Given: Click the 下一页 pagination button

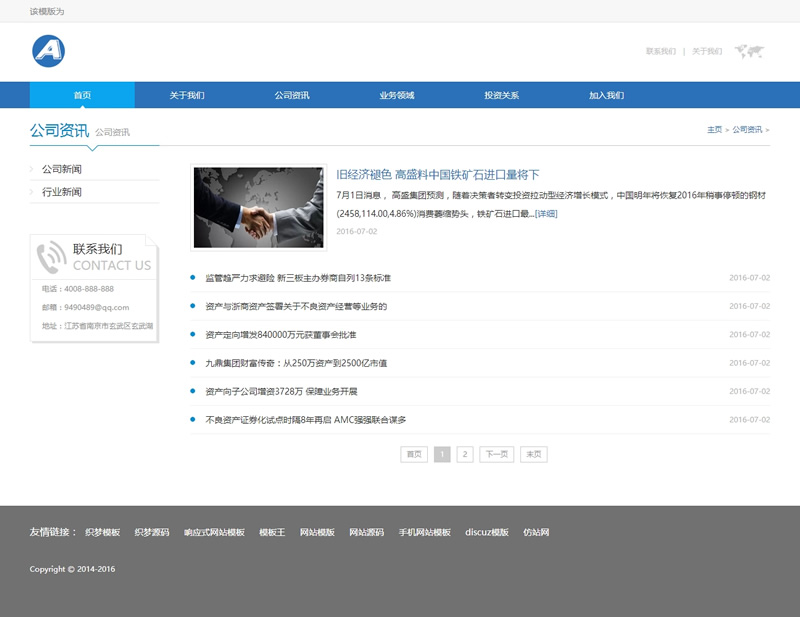Looking at the screenshot, I should click(497, 454).
